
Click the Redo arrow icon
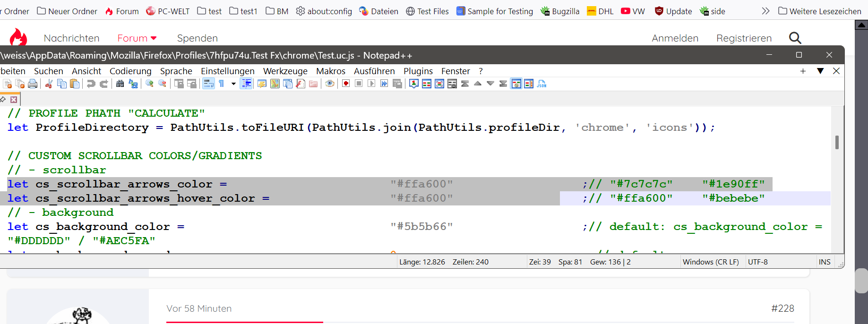pos(104,84)
